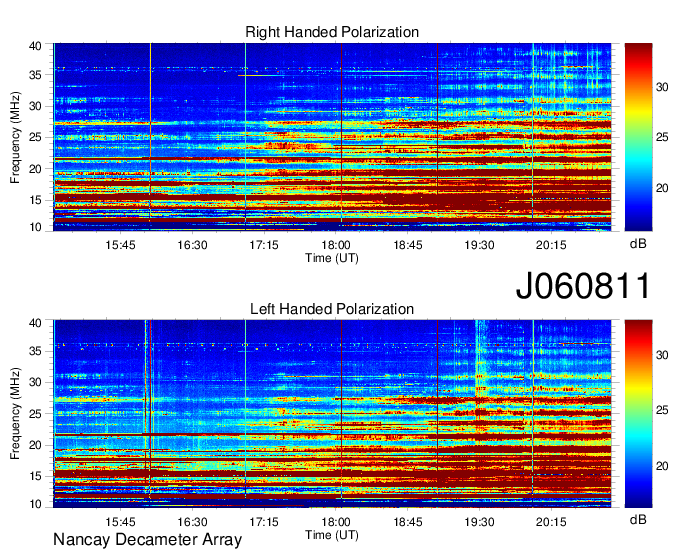This screenshot has width=680, height=552.
Task: Click the 20 dB mark on Right Handed colorbar
Action: [662, 188]
